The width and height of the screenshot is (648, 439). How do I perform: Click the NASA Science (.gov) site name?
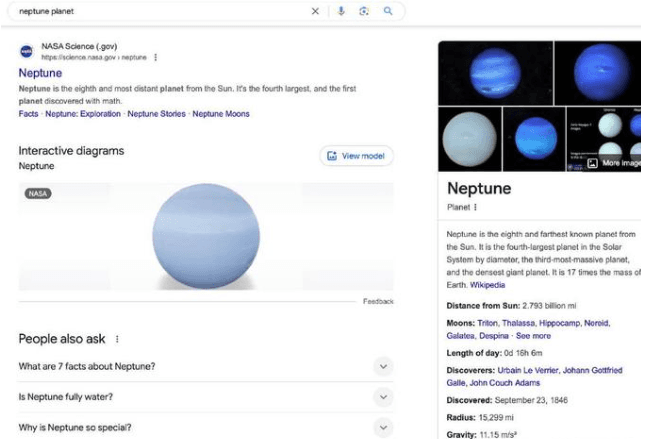coord(79,46)
